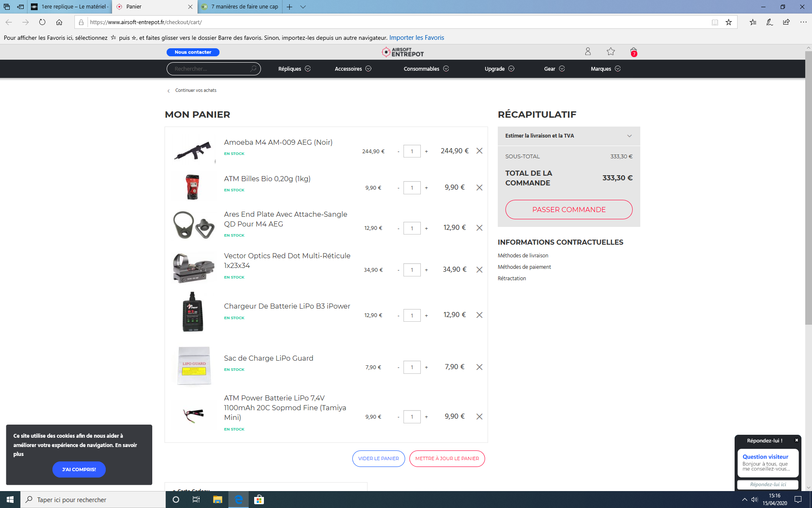
Task: Close the Panier tab
Action: point(190,7)
